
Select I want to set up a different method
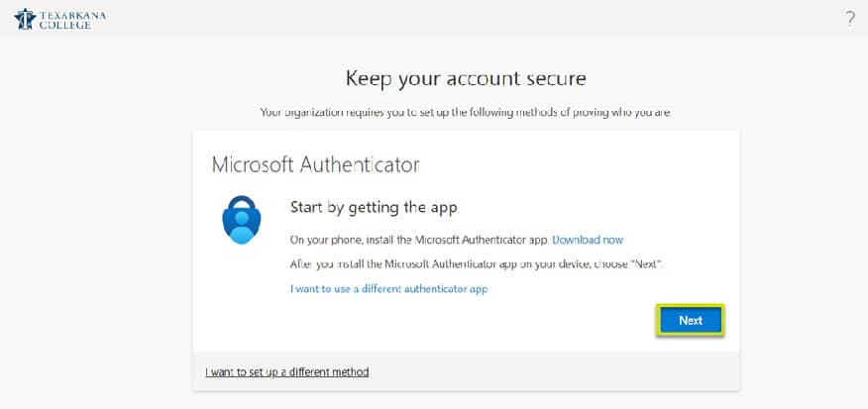point(286,372)
